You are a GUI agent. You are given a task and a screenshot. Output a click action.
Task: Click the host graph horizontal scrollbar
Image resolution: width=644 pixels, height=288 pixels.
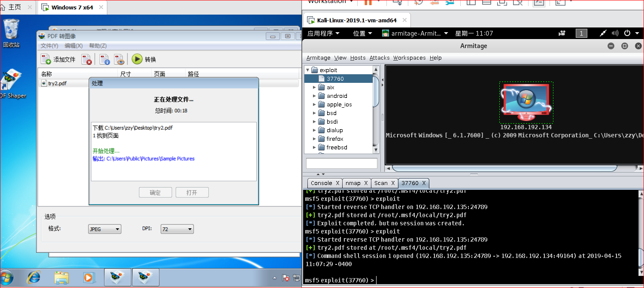click(x=513, y=168)
